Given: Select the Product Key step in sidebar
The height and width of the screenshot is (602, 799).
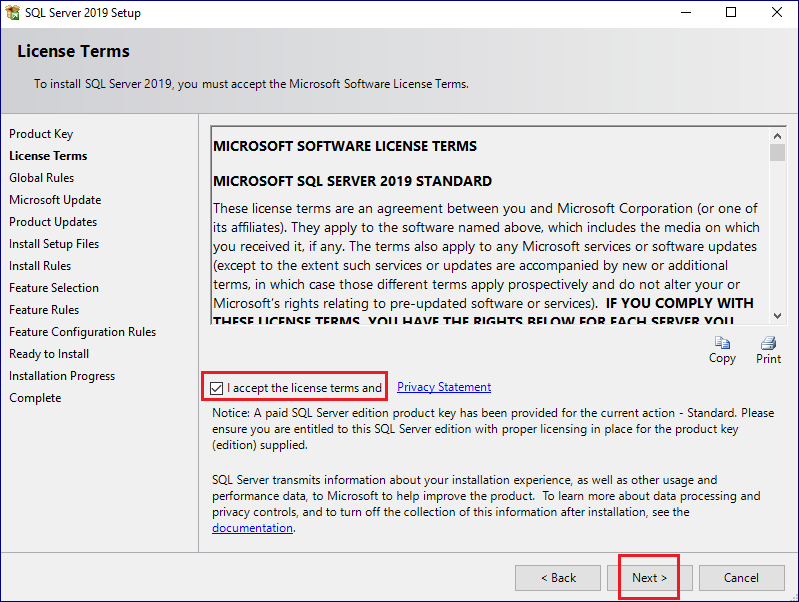Looking at the screenshot, I should [x=41, y=134].
